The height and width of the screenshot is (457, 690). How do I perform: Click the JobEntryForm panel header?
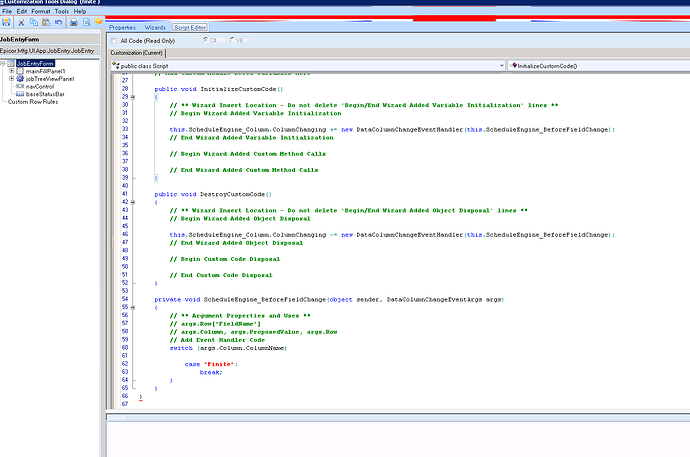pyautogui.click(x=50, y=39)
